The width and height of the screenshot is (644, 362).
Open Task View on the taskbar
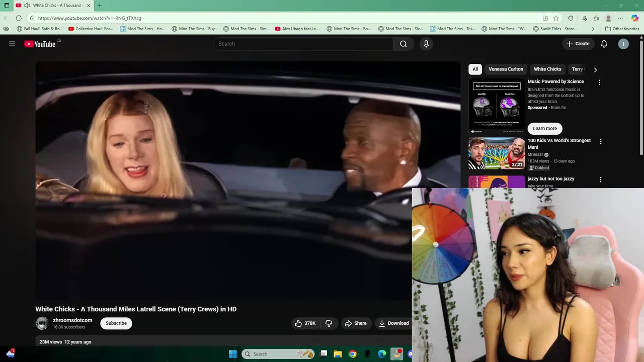(324, 354)
